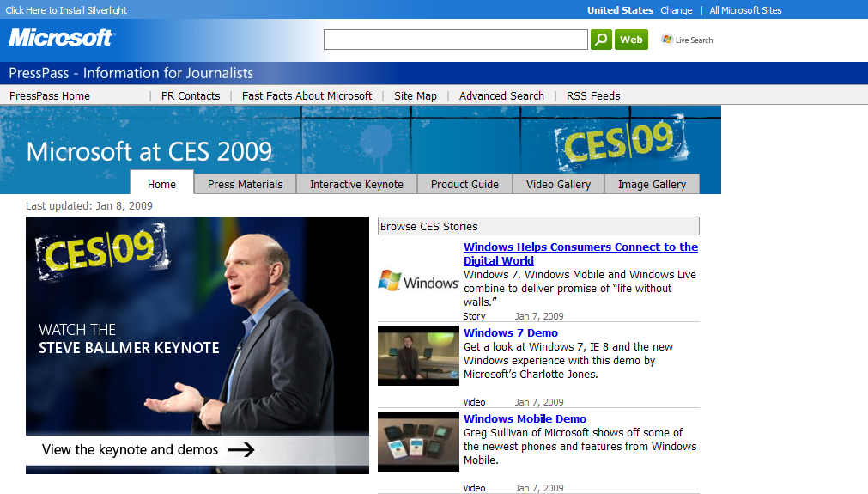Screen dimensions: 868x494
Task: Click the Story label under first article
Action: [x=474, y=316]
